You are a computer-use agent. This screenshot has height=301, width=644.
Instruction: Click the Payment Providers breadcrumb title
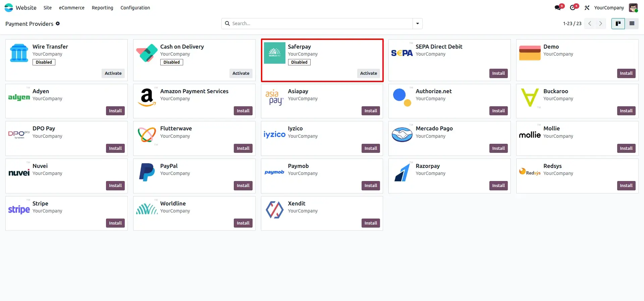coord(29,24)
